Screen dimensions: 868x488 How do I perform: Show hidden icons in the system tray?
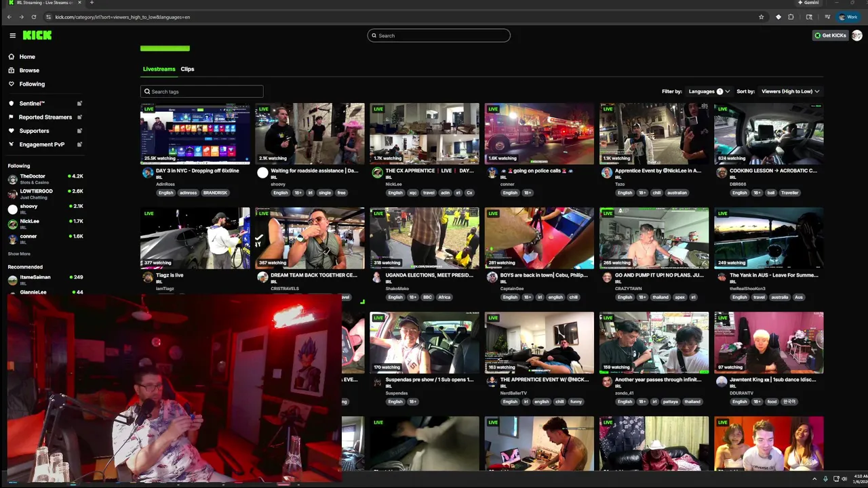click(x=814, y=479)
